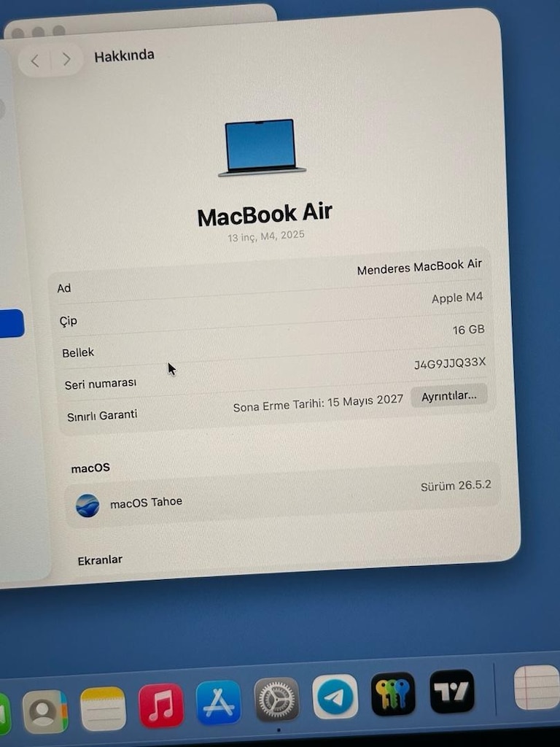Select the highlighted blue sidebar item

pyautogui.click(x=12, y=323)
